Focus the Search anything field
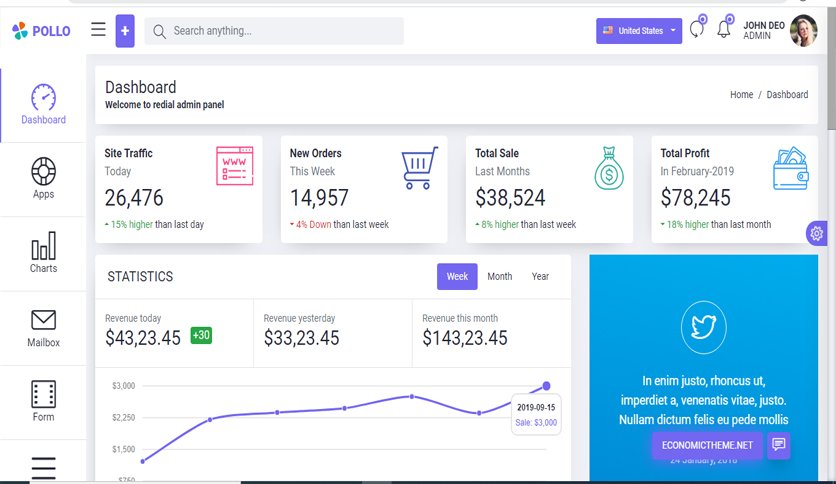 pyautogui.click(x=274, y=31)
